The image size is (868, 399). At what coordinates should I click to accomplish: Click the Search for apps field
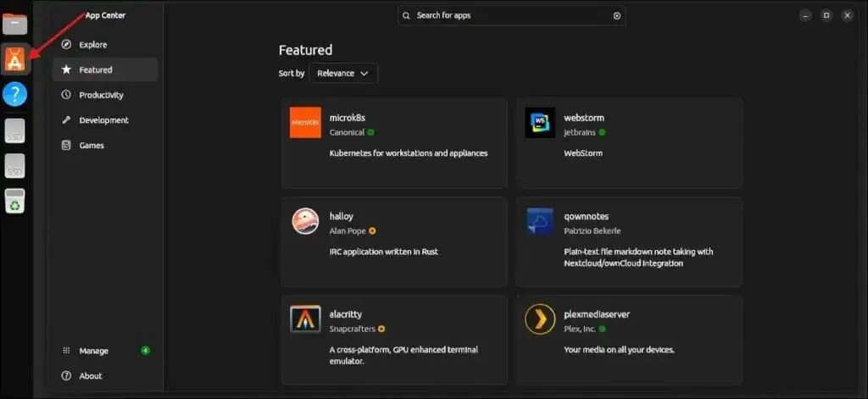[x=511, y=15]
